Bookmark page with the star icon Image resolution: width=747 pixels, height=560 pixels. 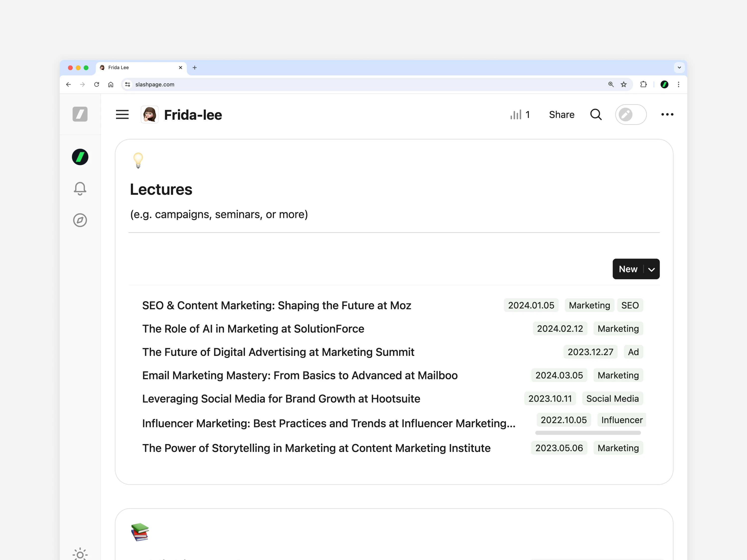pyautogui.click(x=624, y=84)
